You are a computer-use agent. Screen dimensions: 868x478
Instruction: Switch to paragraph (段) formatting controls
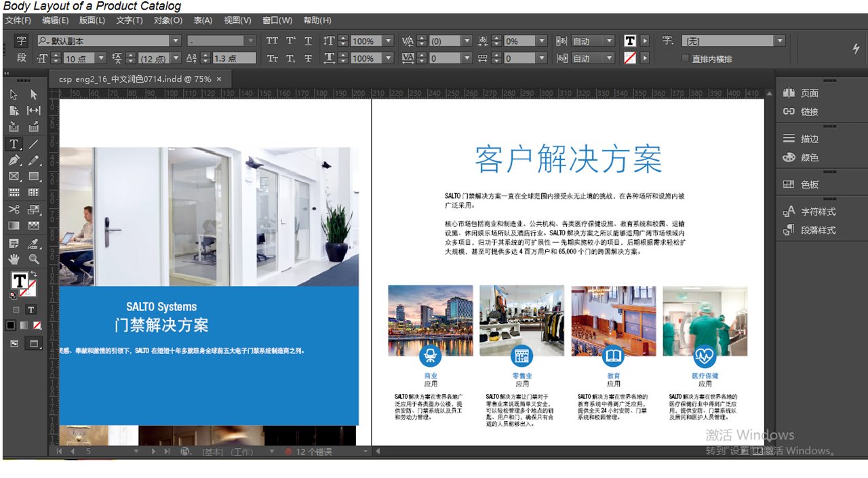[x=21, y=58]
